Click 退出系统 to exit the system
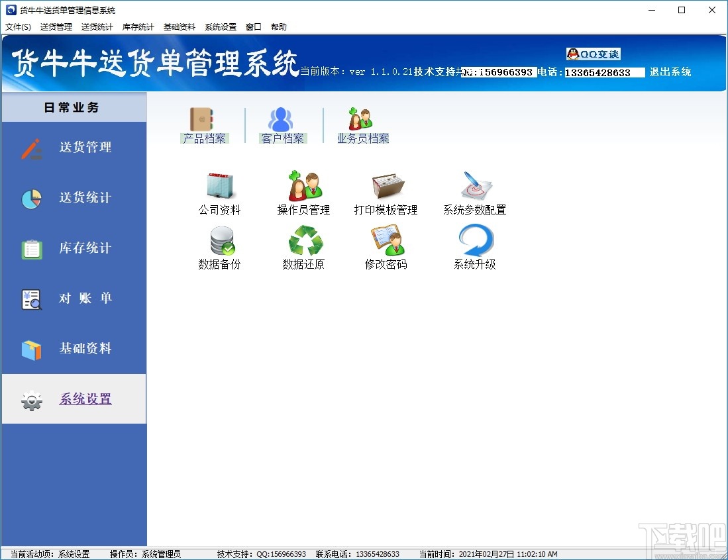 coord(670,71)
